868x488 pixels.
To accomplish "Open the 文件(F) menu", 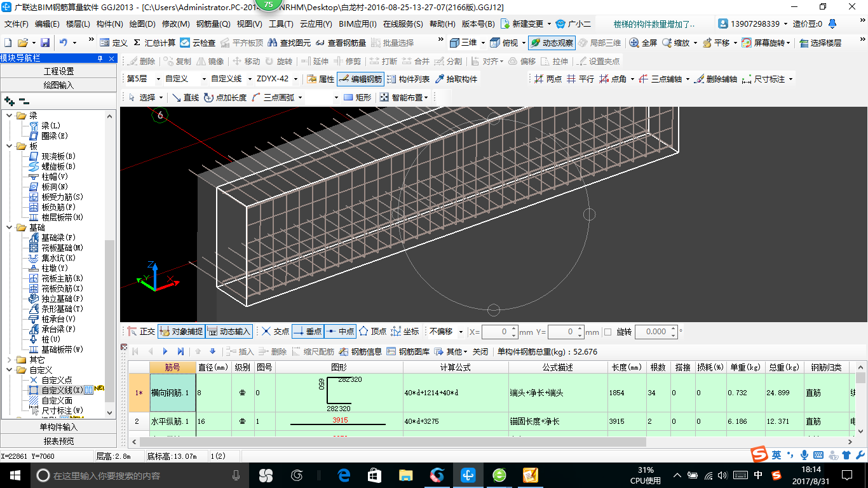I will point(17,24).
